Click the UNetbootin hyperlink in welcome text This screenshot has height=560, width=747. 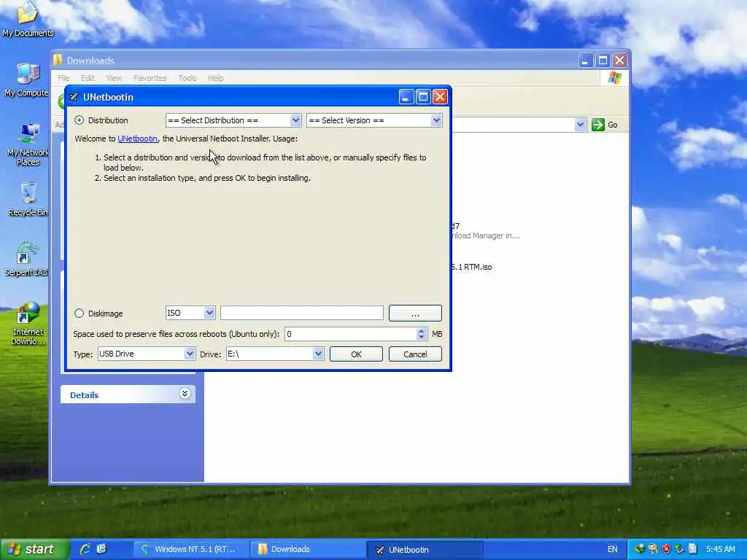click(x=137, y=139)
